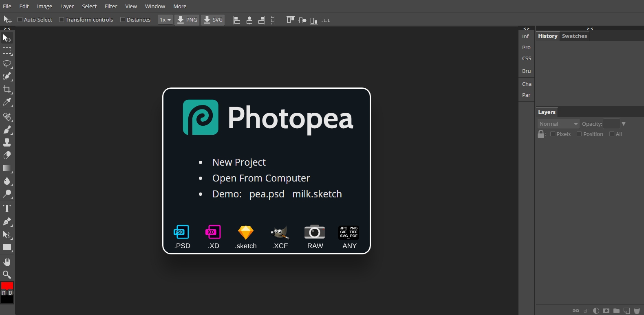Select the Lasso tool
The image size is (644, 315).
click(7, 64)
